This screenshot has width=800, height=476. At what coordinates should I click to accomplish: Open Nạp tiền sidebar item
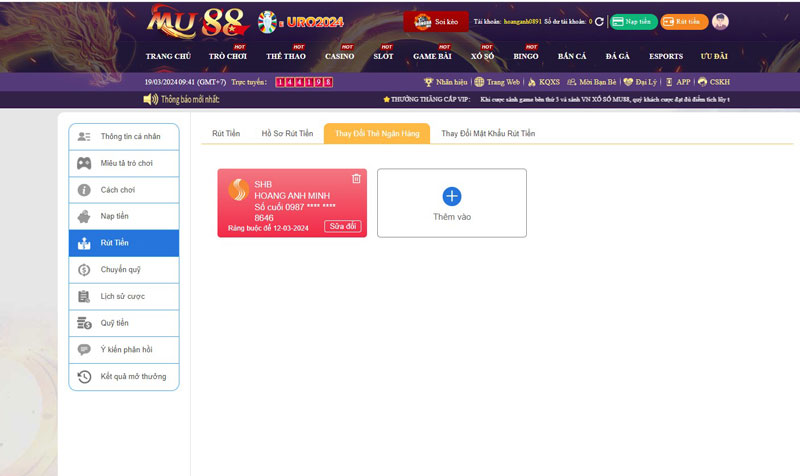(124, 216)
